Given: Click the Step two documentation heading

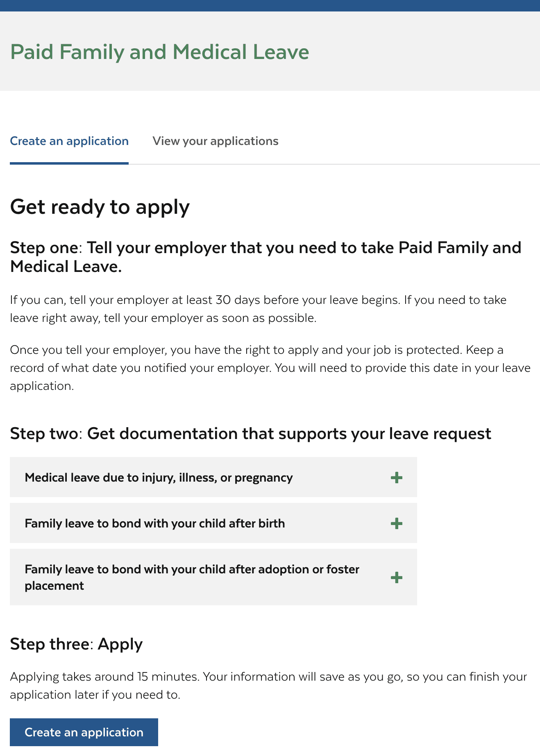Looking at the screenshot, I should pos(250,433).
